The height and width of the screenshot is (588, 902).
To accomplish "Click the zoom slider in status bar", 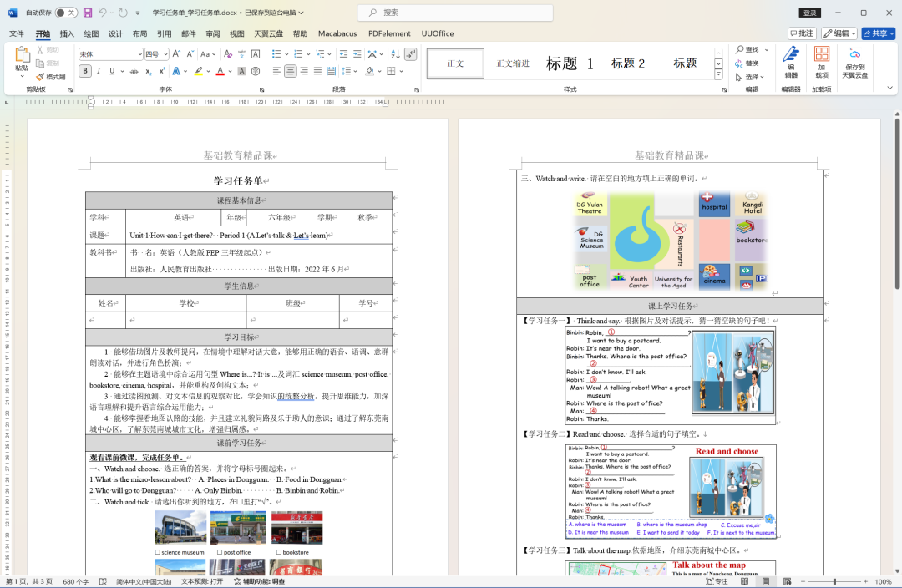I will click(834, 581).
